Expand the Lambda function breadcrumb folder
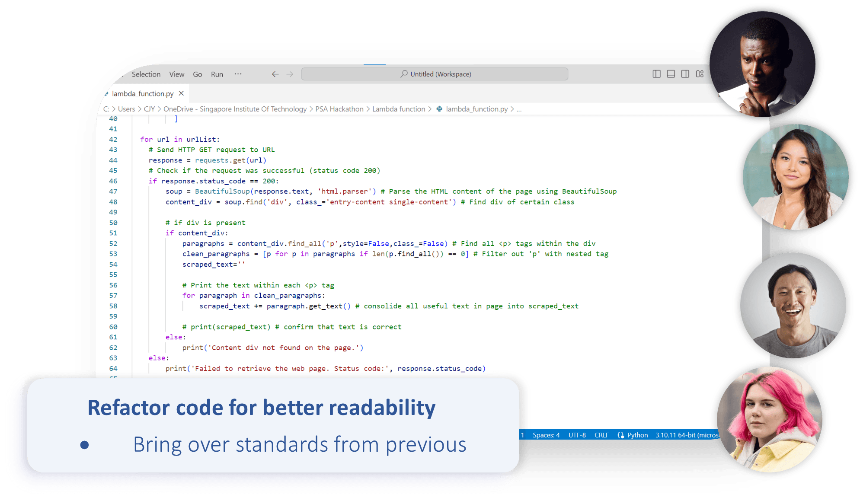The height and width of the screenshot is (504, 860). click(398, 109)
